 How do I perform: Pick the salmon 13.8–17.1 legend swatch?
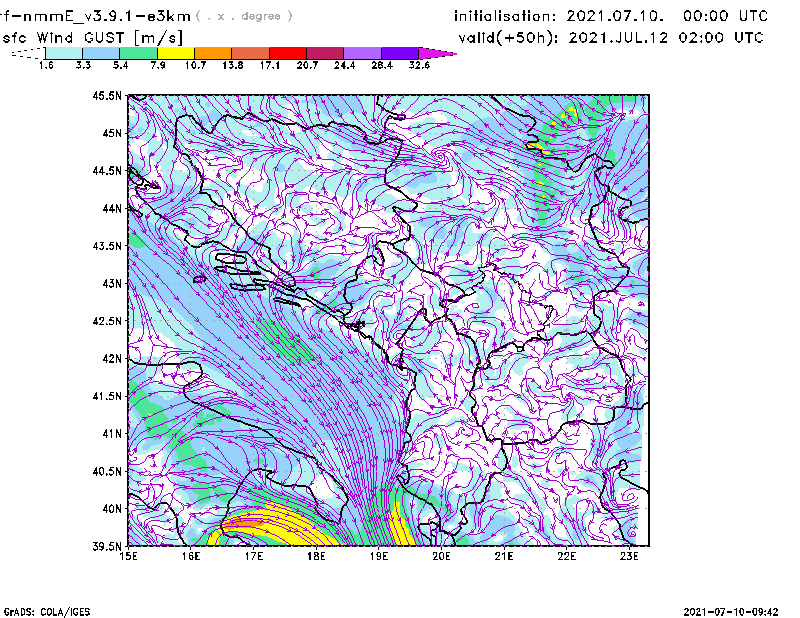251,53
